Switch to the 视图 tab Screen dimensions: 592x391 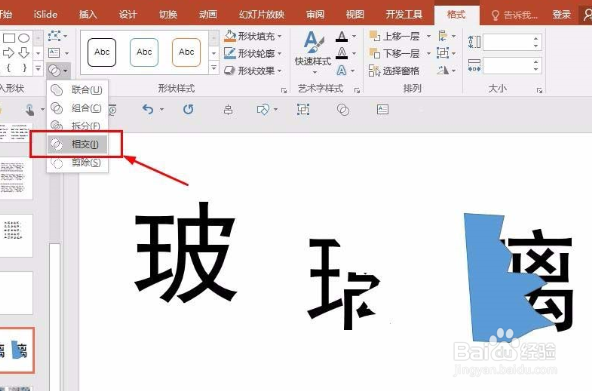click(355, 14)
